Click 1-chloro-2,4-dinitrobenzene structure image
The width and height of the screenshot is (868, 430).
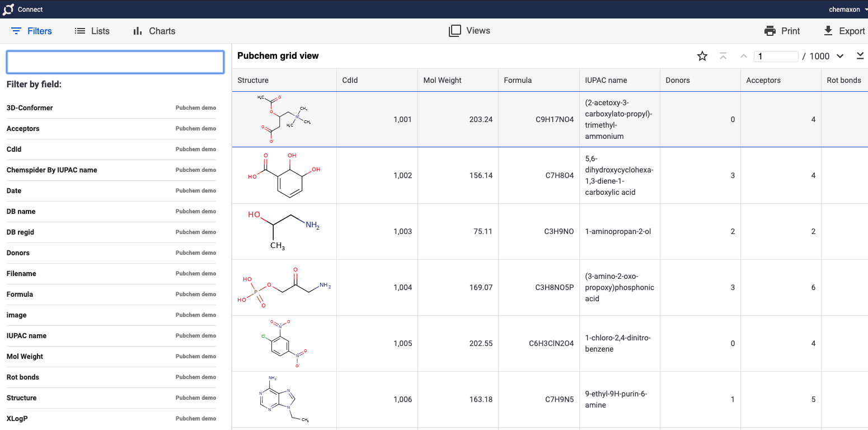(x=284, y=343)
